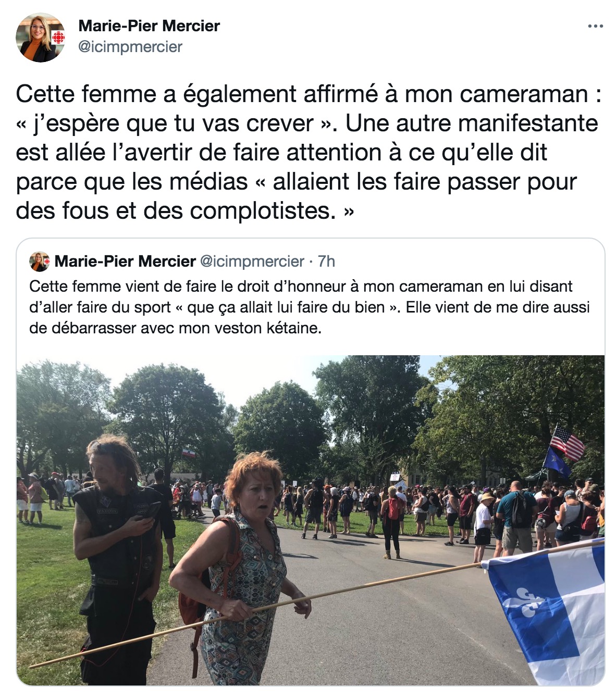Click the word 'complotistes' in the main tweet

263,211
